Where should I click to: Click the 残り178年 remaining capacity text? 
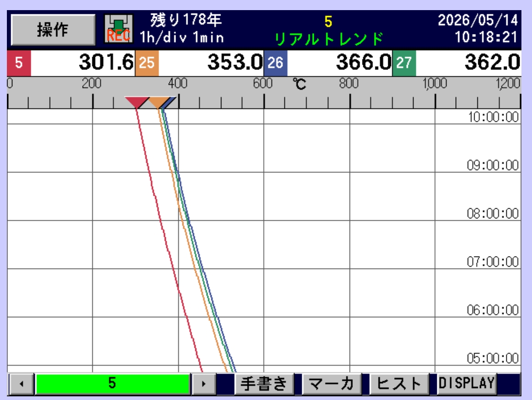186,20
